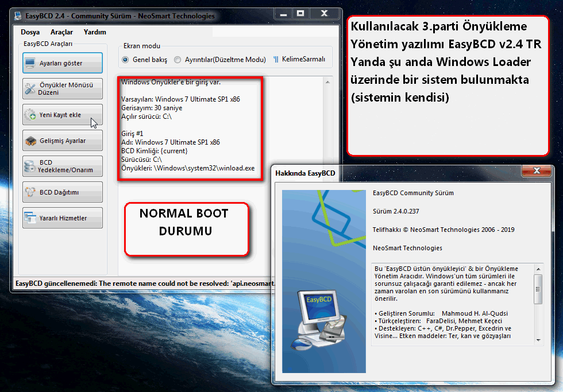Open BCD Yedekleme/Onarım section

63,166
